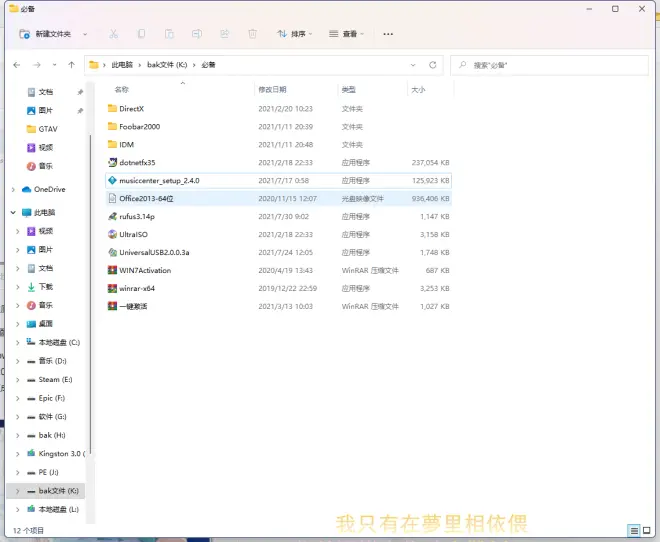Select the WIN7Activation archive

click(278, 270)
